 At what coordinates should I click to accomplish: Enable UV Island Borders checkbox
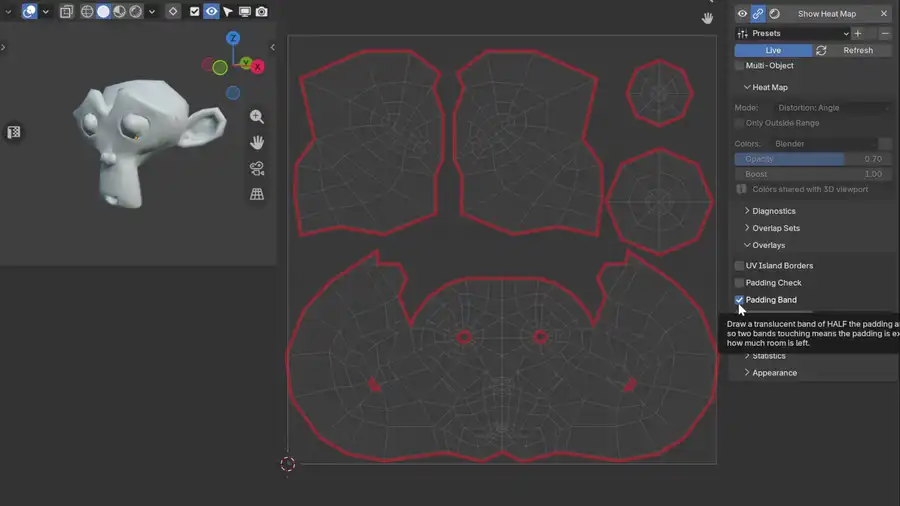coord(739,266)
